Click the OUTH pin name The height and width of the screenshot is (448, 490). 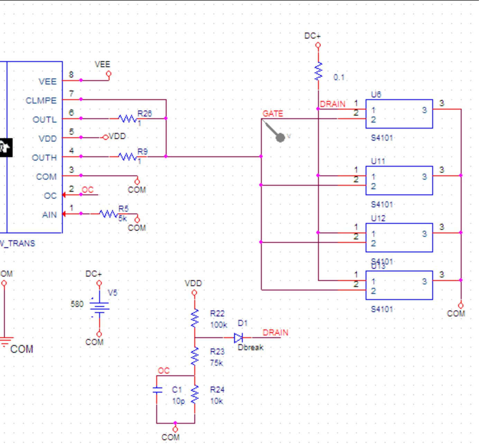tap(44, 158)
